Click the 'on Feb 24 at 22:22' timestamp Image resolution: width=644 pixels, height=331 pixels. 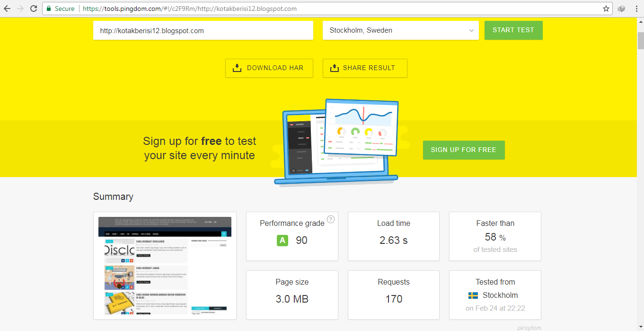click(495, 308)
